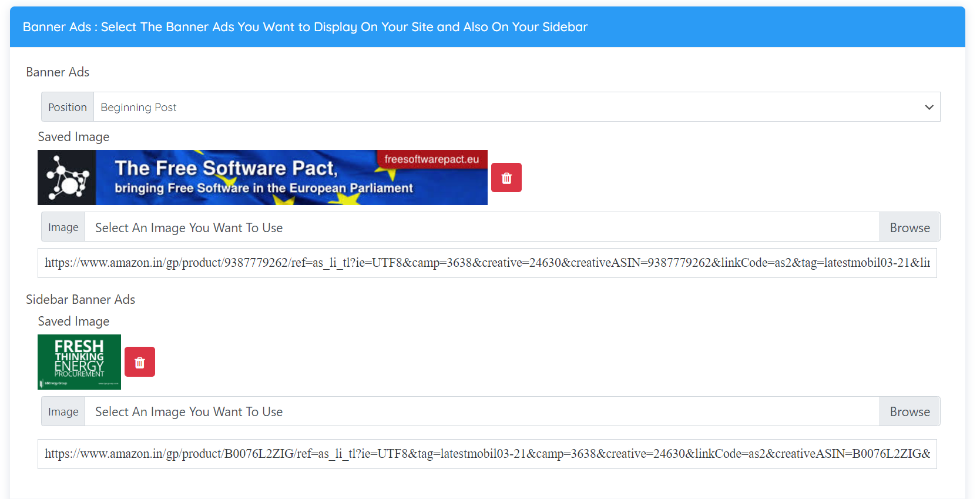Click the 'Sidebar Banner Ads' section heading
Image resolution: width=980 pixels, height=499 pixels.
(80, 300)
